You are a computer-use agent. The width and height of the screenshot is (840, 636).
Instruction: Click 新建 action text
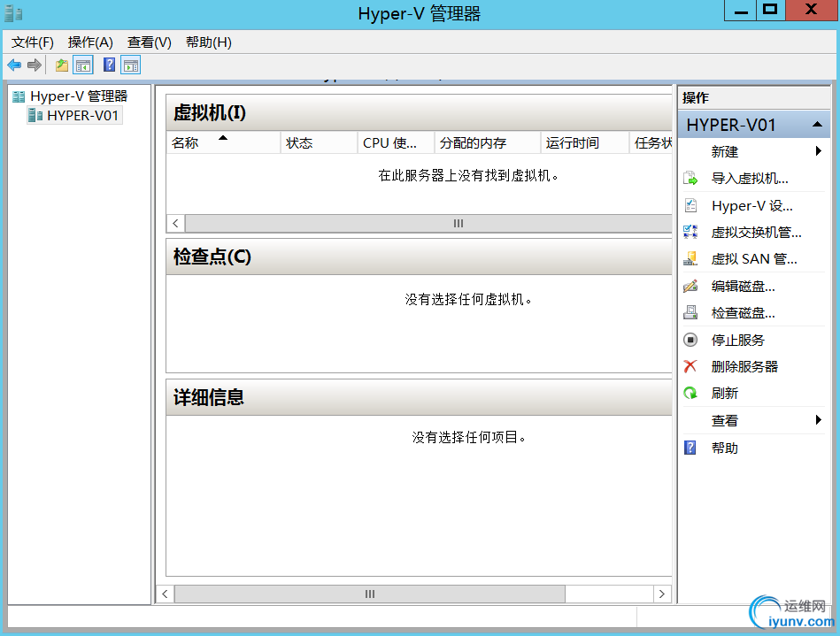(724, 152)
